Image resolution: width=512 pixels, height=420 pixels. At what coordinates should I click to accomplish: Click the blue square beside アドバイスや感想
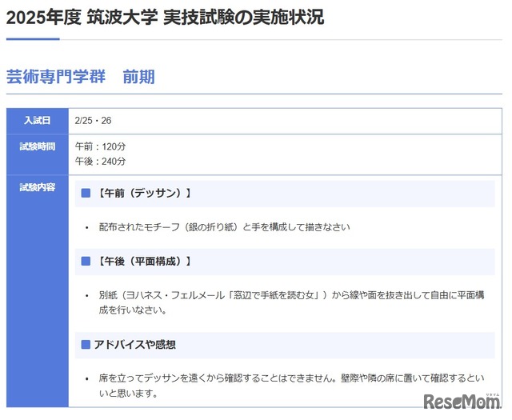tap(86, 345)
